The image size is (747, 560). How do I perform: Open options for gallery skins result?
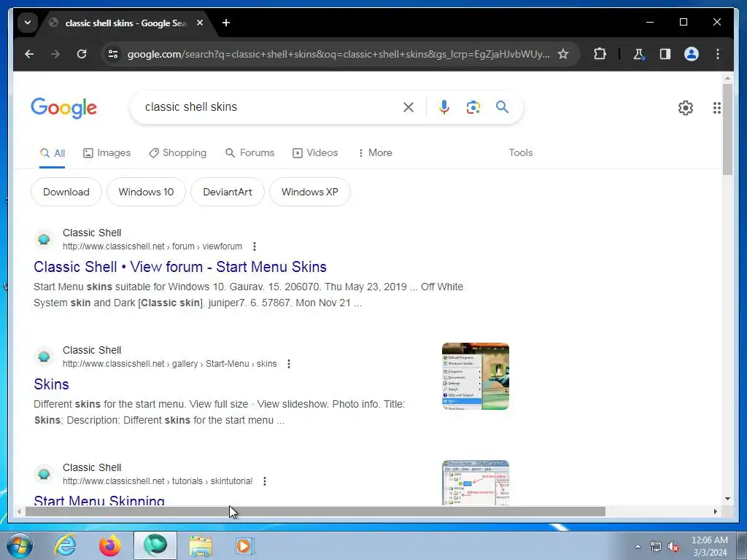click(289, 365)
